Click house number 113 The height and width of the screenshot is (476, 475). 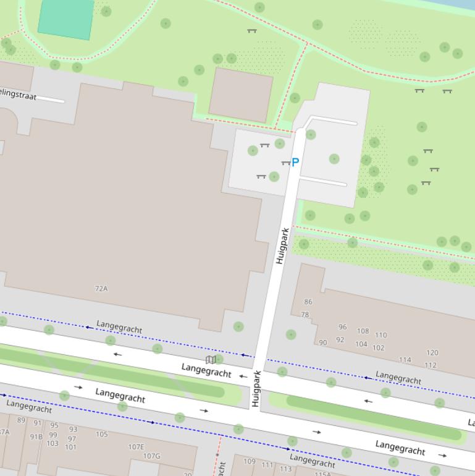285,469
